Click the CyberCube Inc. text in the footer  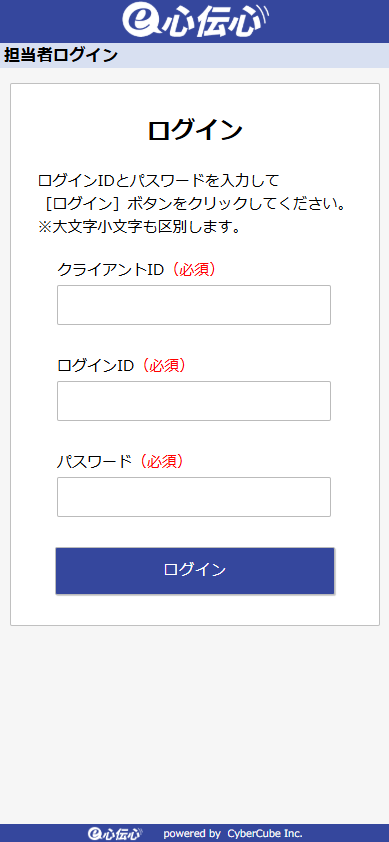click(x=265, y=833)
